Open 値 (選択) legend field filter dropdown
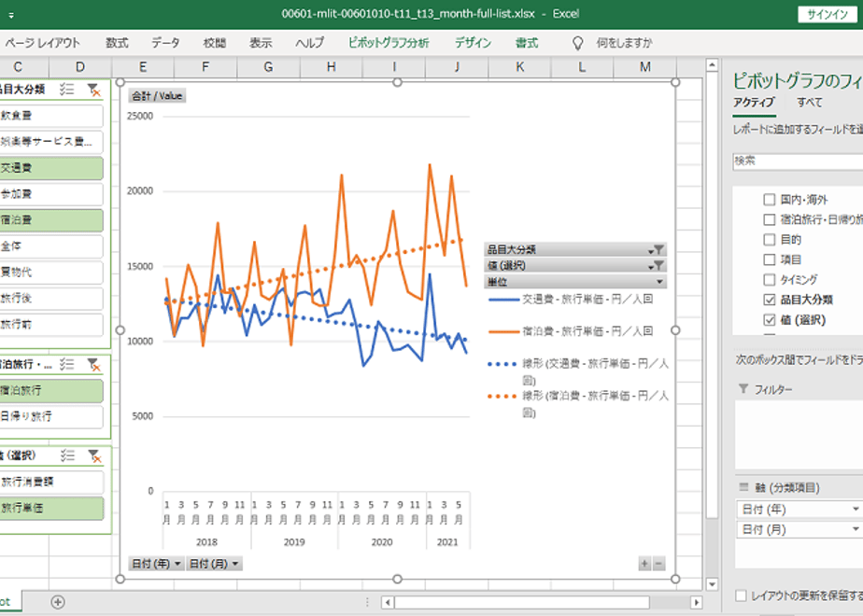 point(658,266)
